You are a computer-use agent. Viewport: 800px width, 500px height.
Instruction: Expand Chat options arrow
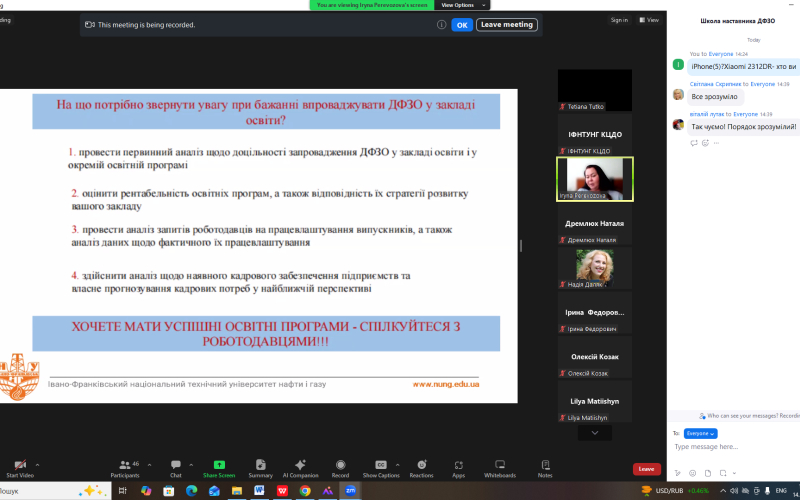point(191,465)
